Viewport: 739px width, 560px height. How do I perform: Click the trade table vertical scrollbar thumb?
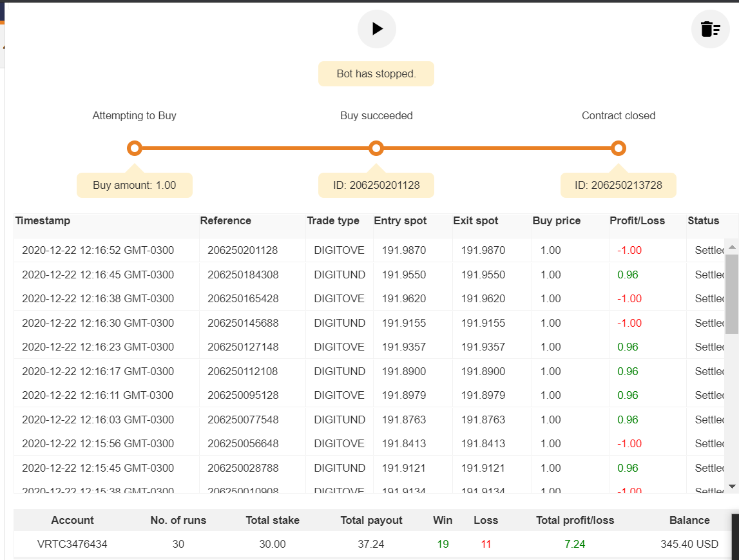(732, 294)
